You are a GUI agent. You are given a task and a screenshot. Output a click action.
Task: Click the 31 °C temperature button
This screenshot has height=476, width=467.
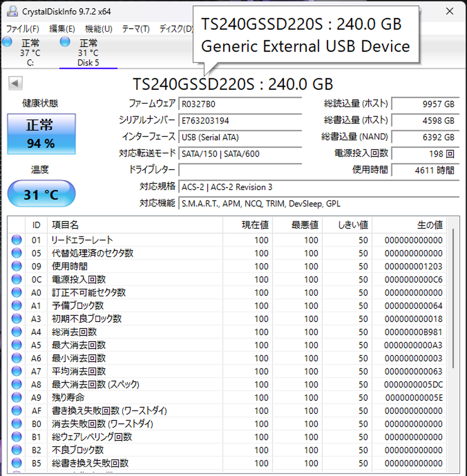(41, 194)
